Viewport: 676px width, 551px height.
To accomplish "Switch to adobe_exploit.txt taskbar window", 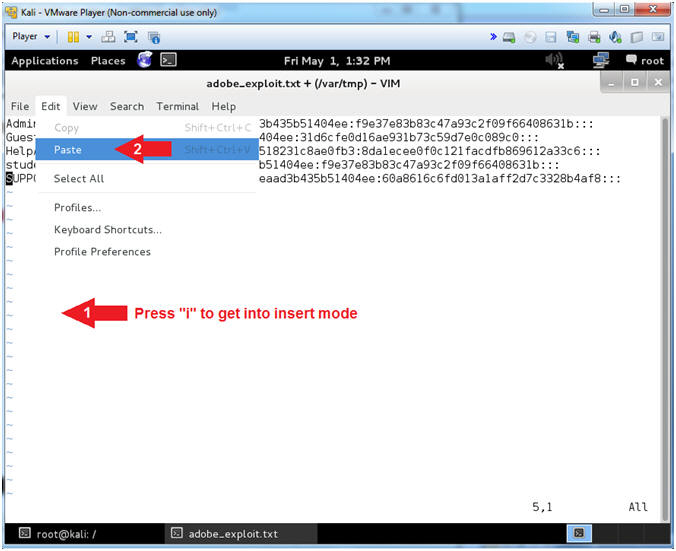I will point(241,534).
